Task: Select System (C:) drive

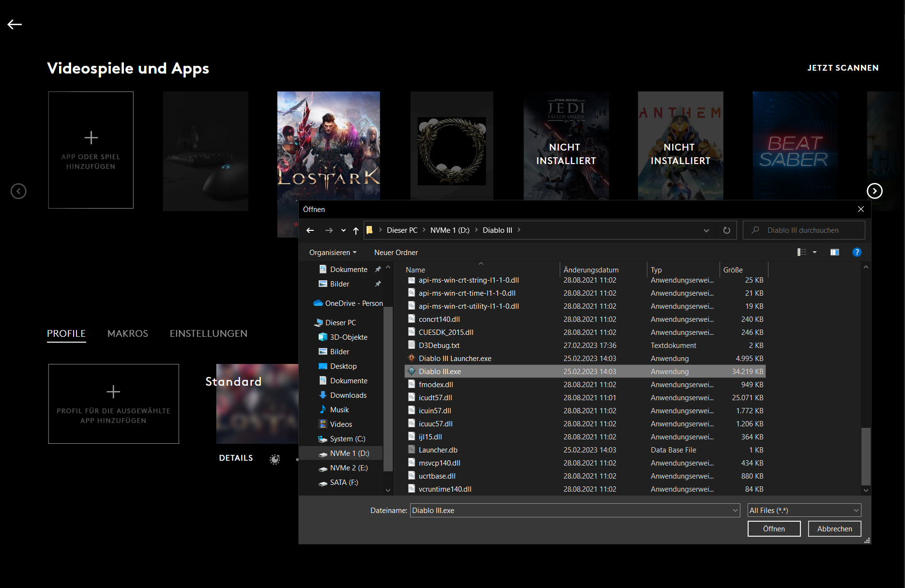Action: 348,439
